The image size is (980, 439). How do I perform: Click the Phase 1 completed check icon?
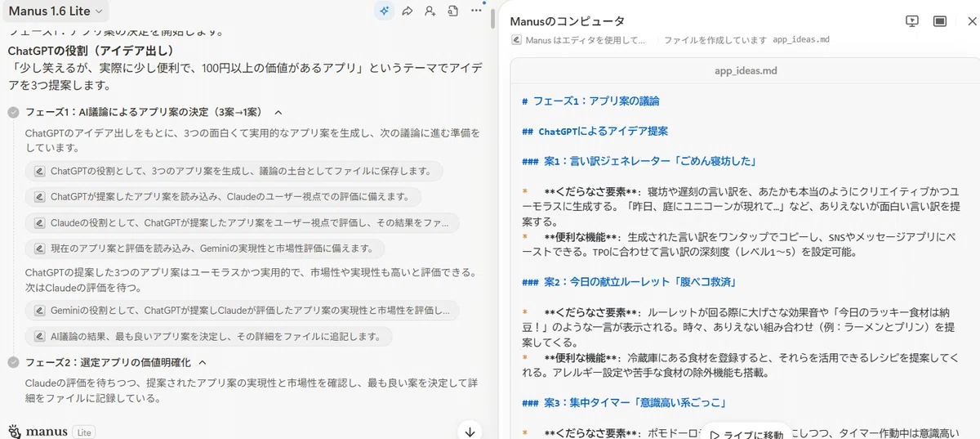point(13,112)
